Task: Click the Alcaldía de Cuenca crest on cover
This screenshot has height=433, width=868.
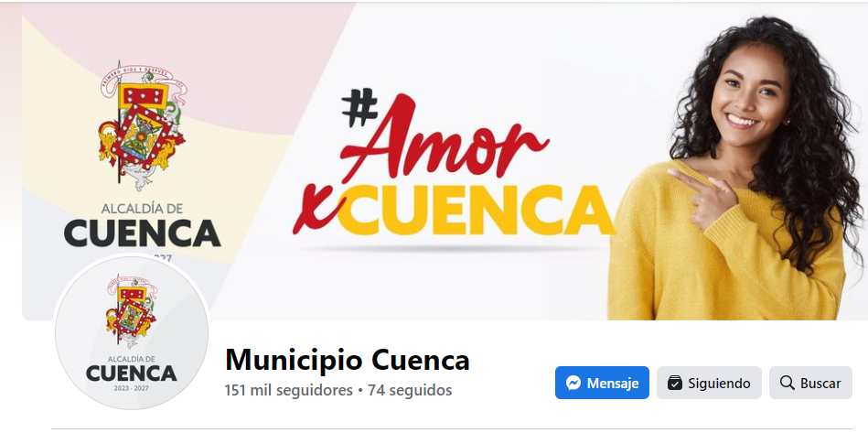Action: pyautogui.click(x=143, y=126)
